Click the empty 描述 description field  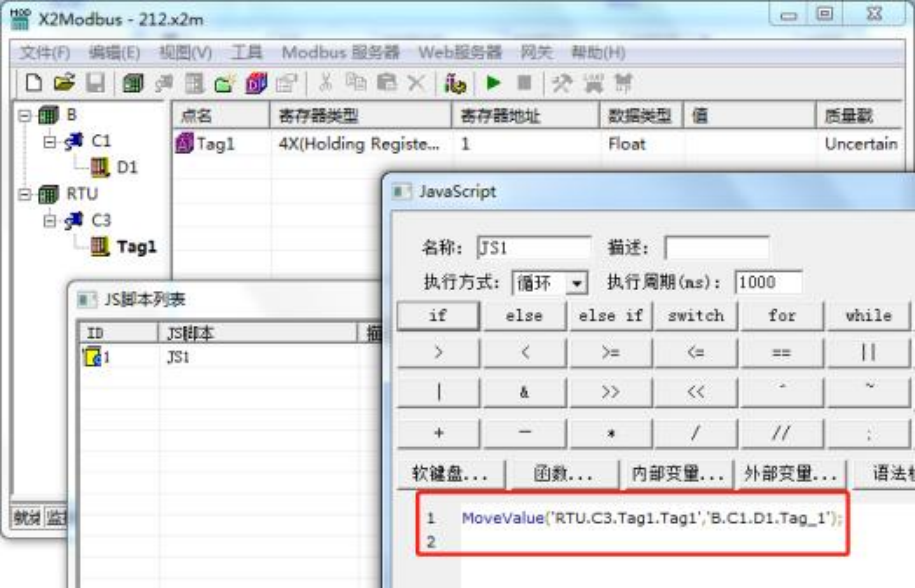pyautogui.click(x=717, y=248)
